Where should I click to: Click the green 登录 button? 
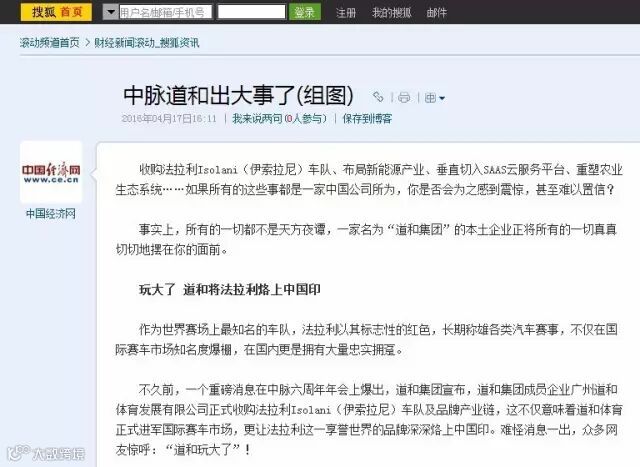tap(304, 12)
